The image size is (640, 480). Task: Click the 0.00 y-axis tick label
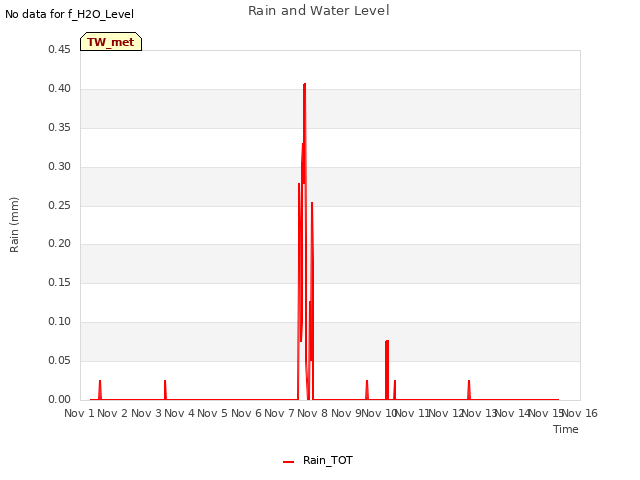[x=59, y=399]
